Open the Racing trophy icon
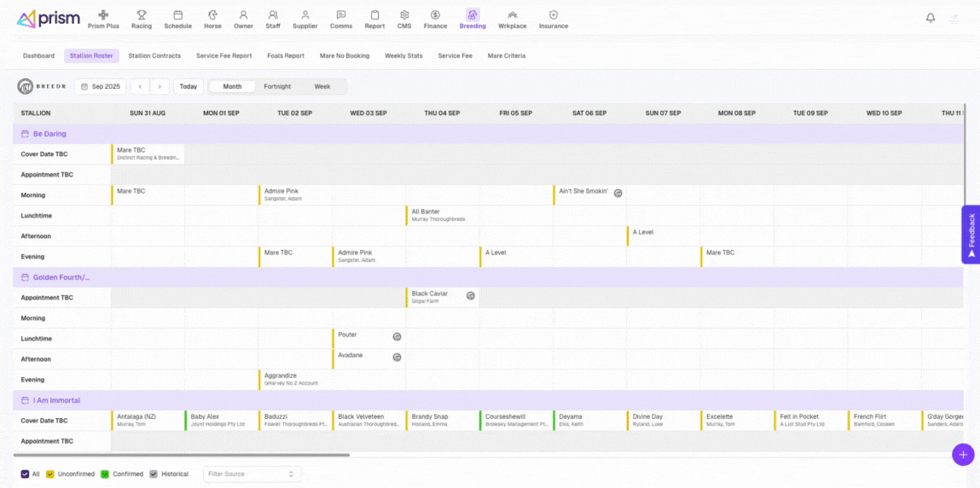Viewport: 980px width, 488px height. [142, 15]
